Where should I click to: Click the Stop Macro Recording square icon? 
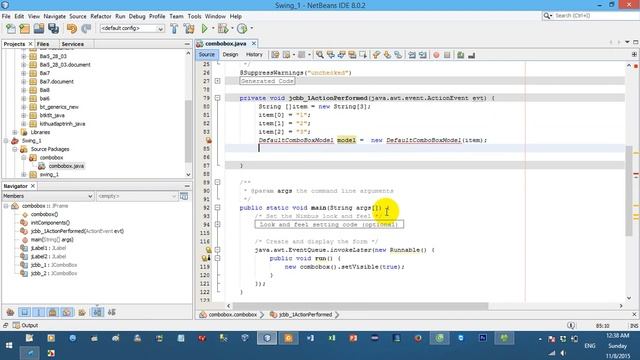pyautogui.click(x=447, y=55)
